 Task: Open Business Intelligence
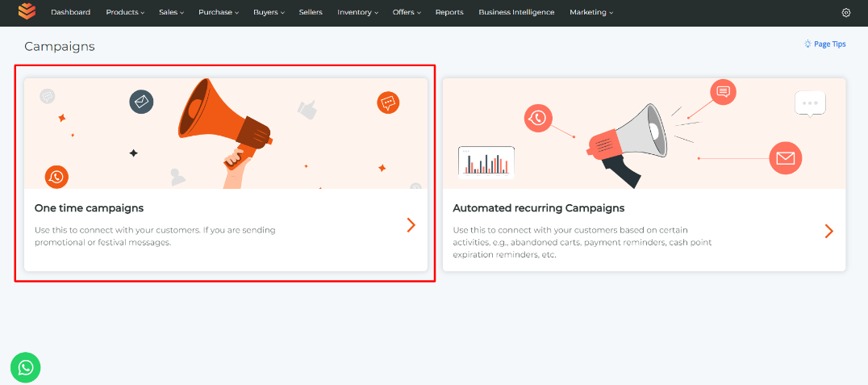pyautogui.click(x=516, y=12)
